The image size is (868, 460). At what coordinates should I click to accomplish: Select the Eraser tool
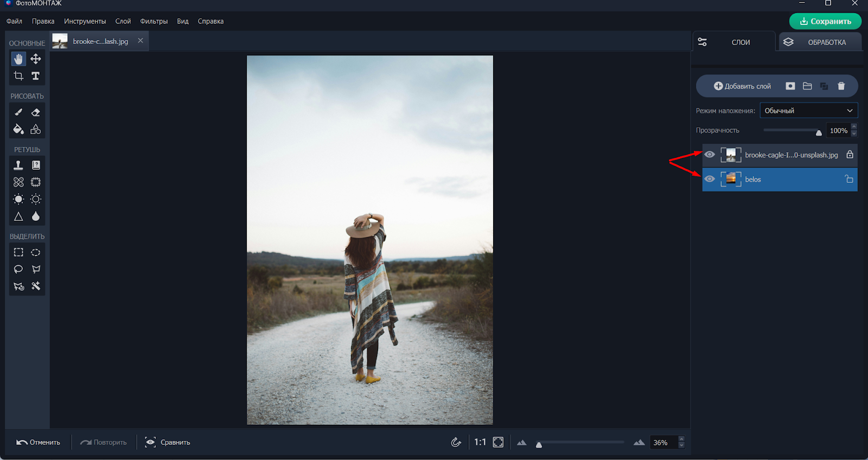click(x=36, y=112)
